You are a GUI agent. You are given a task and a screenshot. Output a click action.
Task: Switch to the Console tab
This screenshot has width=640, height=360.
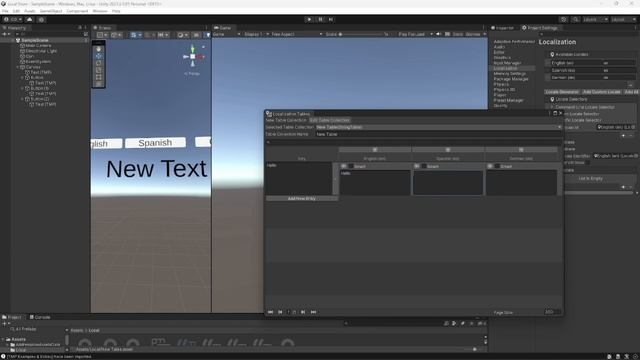click(40, 317)
